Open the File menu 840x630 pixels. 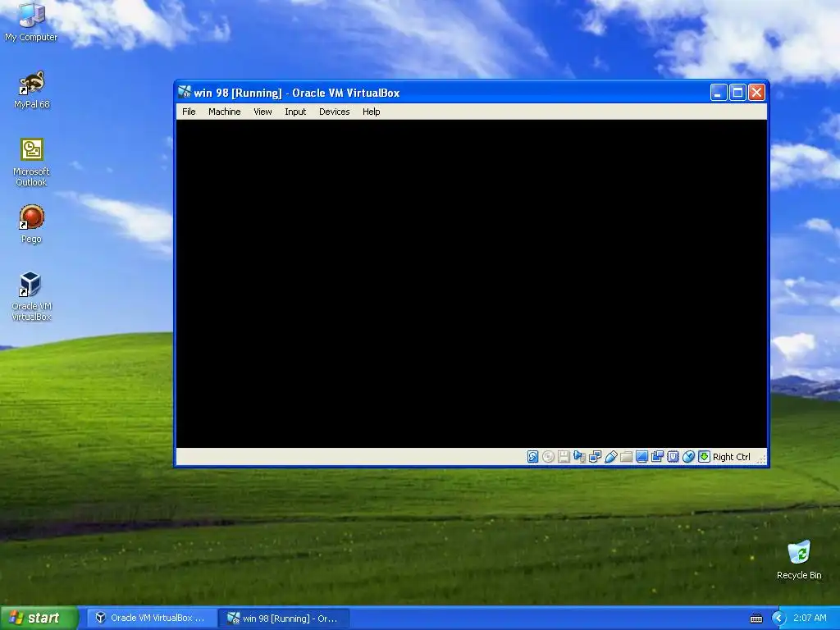point(189,112)
